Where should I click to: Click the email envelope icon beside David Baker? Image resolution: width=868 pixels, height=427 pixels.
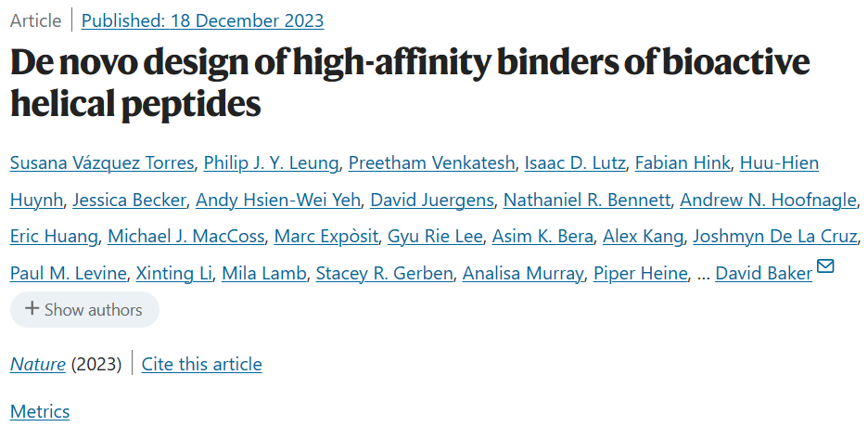pyautogui.click(x=824, y=265)
